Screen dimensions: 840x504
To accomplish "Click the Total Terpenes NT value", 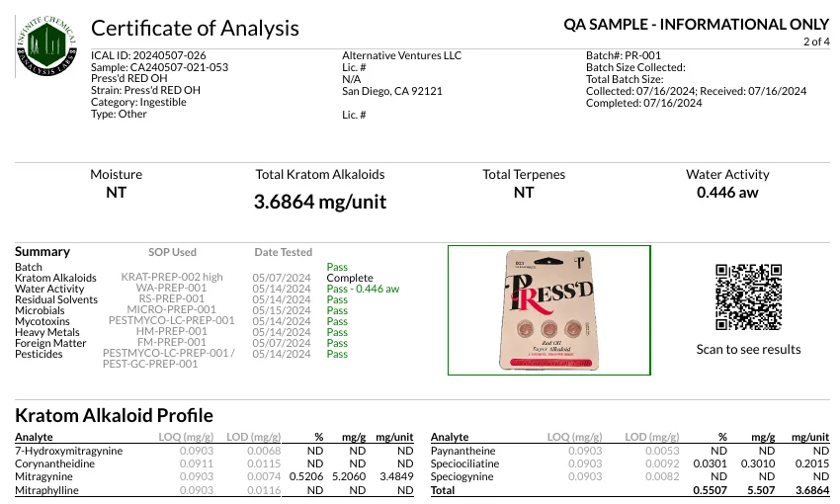I will coord(524,193).
